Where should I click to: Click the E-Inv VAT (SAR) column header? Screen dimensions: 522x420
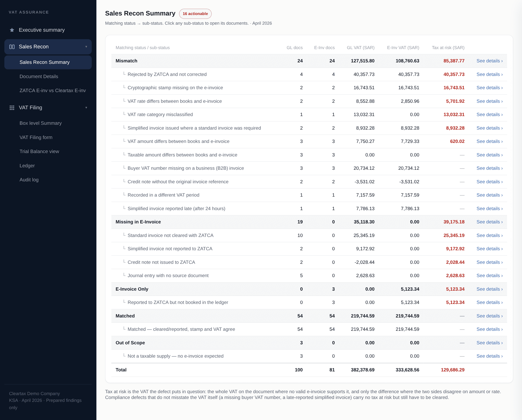pyautogui.click(x=403, y=48)
